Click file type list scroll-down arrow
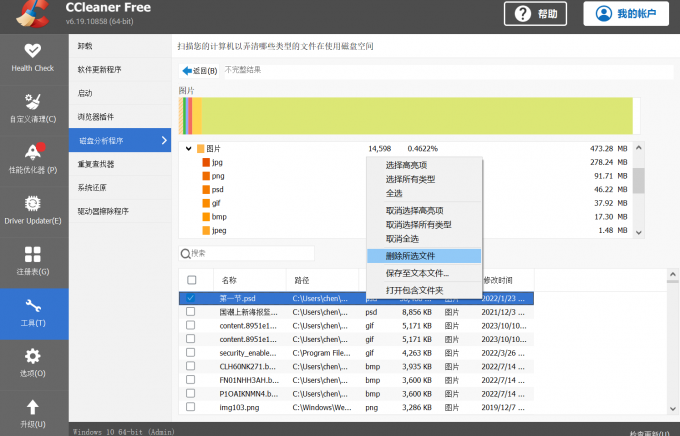This screenshot has width=680, height=436. click(x=638, y=233)
